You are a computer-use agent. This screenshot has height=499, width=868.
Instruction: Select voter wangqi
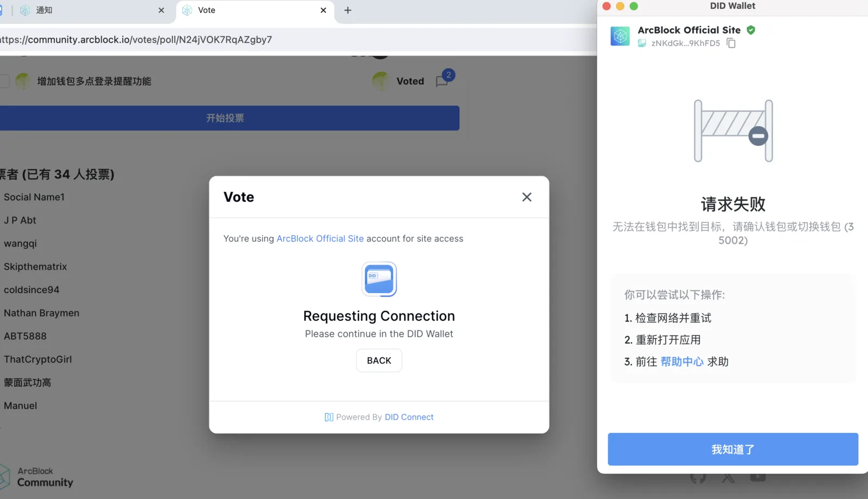pos(20,244)
